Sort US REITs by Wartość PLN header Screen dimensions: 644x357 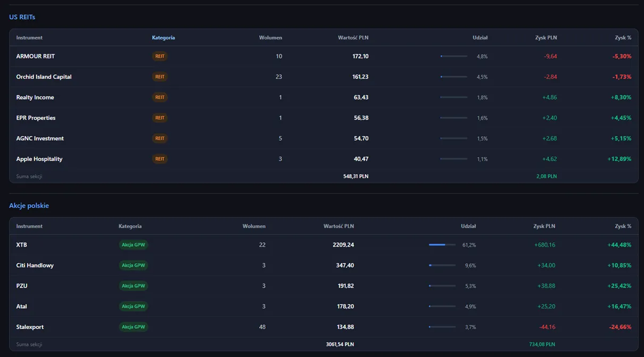[x=353, y=38]
